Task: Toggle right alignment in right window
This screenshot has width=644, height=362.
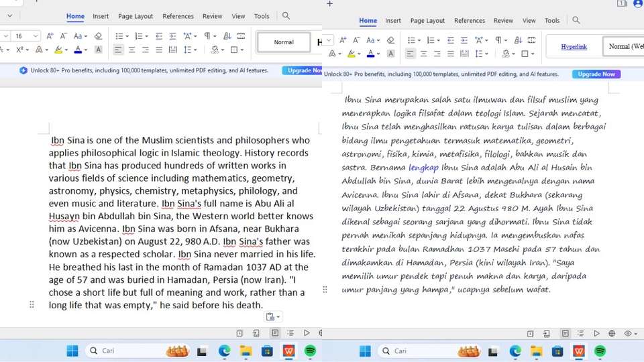Action: 437,54
